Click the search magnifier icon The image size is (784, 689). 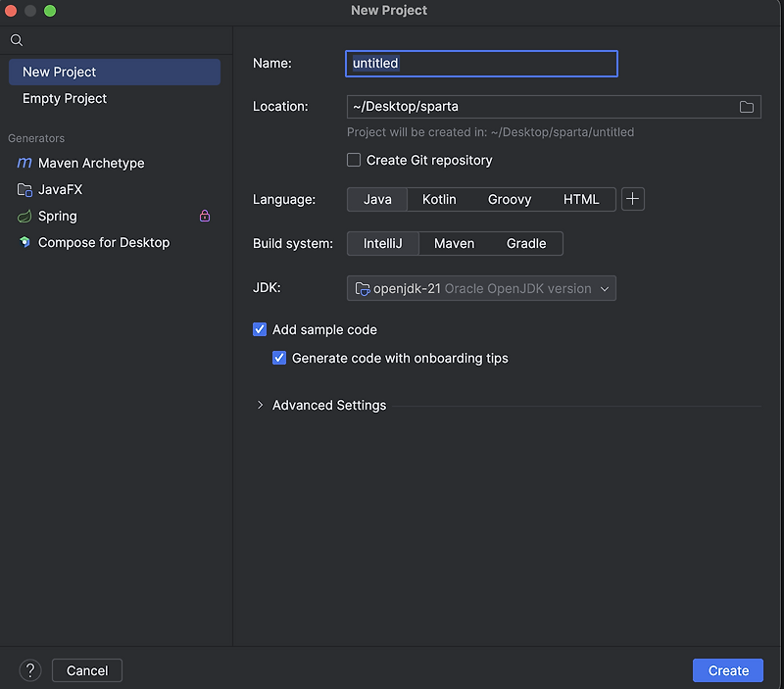[17, 40]
